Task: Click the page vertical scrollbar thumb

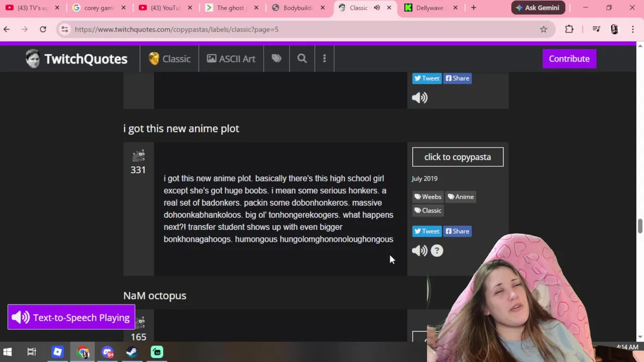Action: pyautogui.click(x=640, y=226)
